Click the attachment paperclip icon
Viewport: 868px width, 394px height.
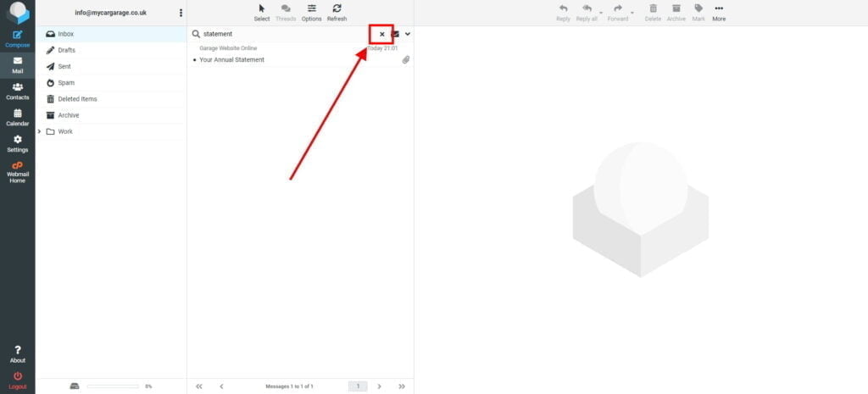click(406, 60)
